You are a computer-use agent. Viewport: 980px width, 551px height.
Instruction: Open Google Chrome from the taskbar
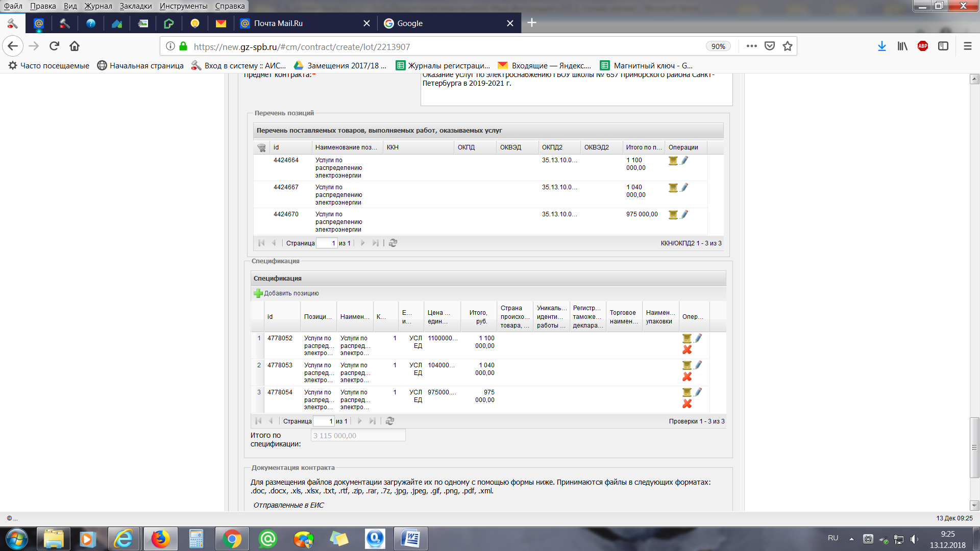[232, 539]
